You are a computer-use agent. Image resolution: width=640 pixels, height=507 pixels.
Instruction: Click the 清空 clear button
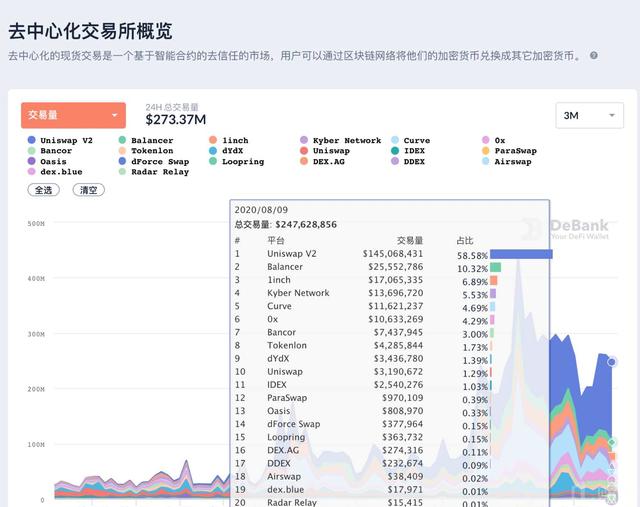[89, 190]
